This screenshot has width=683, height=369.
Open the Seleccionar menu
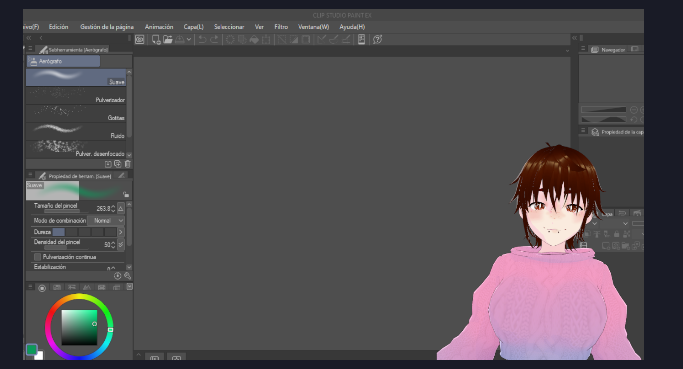point(229,27)
